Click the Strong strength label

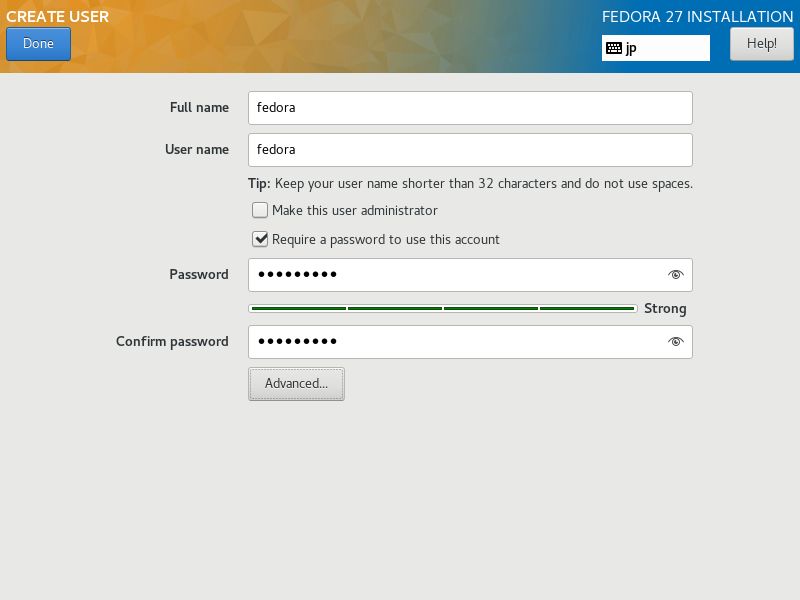[x=665, y=309]
